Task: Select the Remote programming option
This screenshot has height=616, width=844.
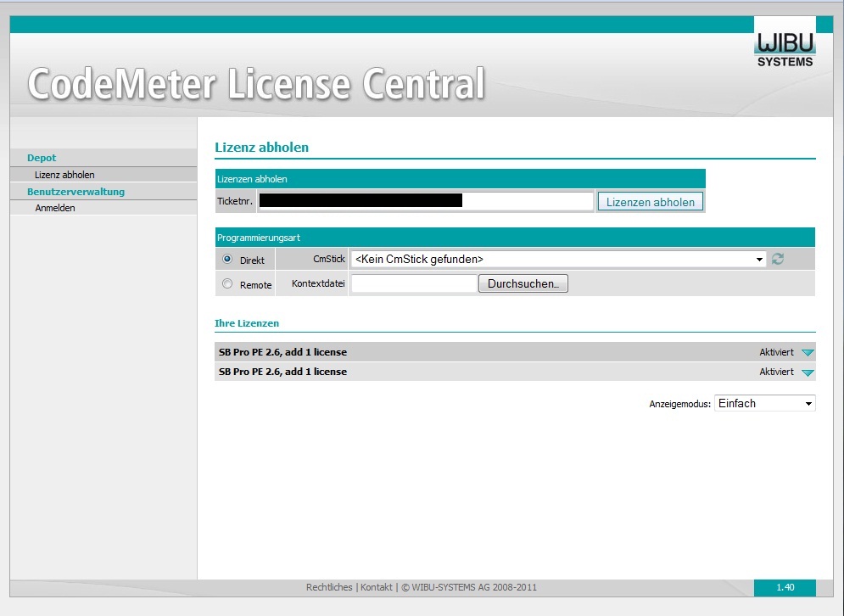Action: (x=227, y=284)
